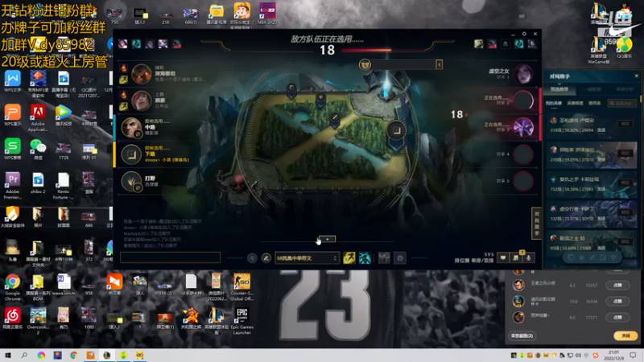Viewport: 644px width, 362px height.
Task: Open the emote selector round icon
Action: 400,258
